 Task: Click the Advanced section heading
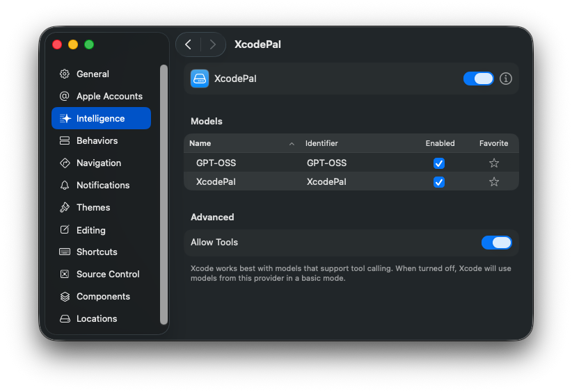coord(212,217)
